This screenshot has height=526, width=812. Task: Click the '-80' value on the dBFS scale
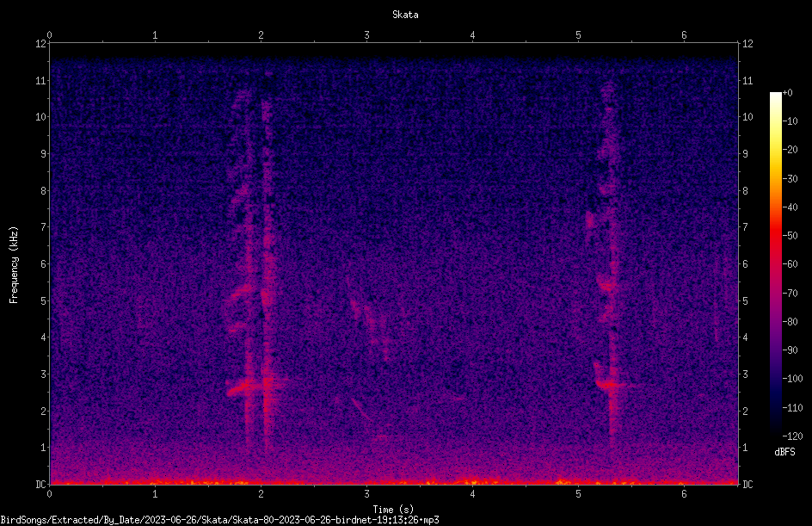coord(790,321)
